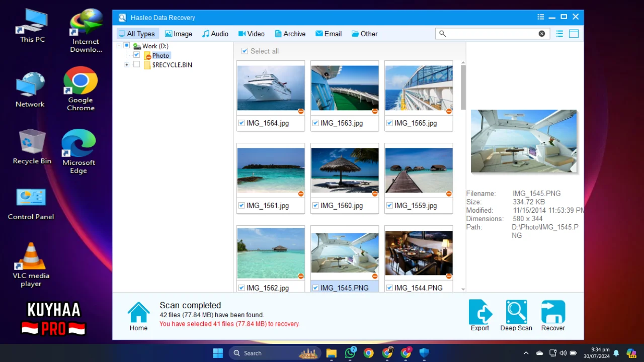This screenshot has width=644, height=362.
Task: Uncheck IMG_1564.jpg checkbox
Action: pos(242,123)
